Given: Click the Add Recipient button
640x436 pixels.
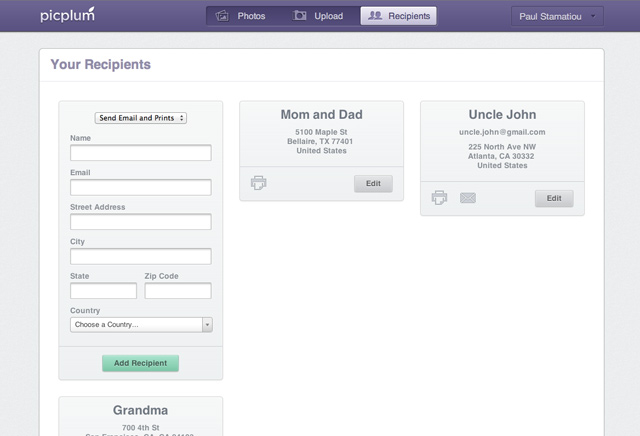Looking at the screenshot, I should [140, 363].
